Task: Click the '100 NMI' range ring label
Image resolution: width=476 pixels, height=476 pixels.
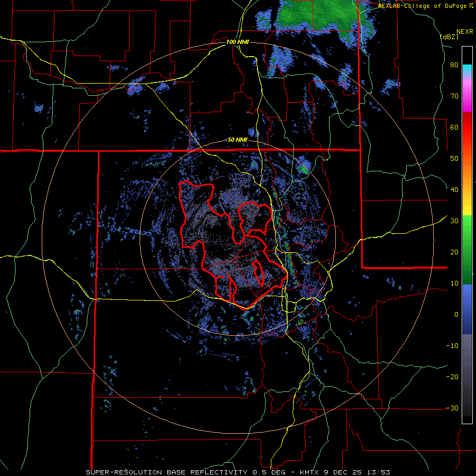Action: (x=237, y=42)
